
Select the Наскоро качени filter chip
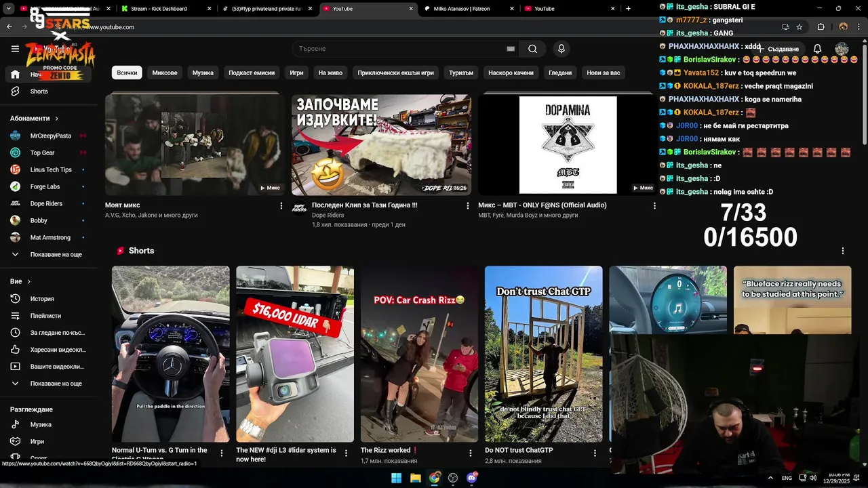coord(511,73)
